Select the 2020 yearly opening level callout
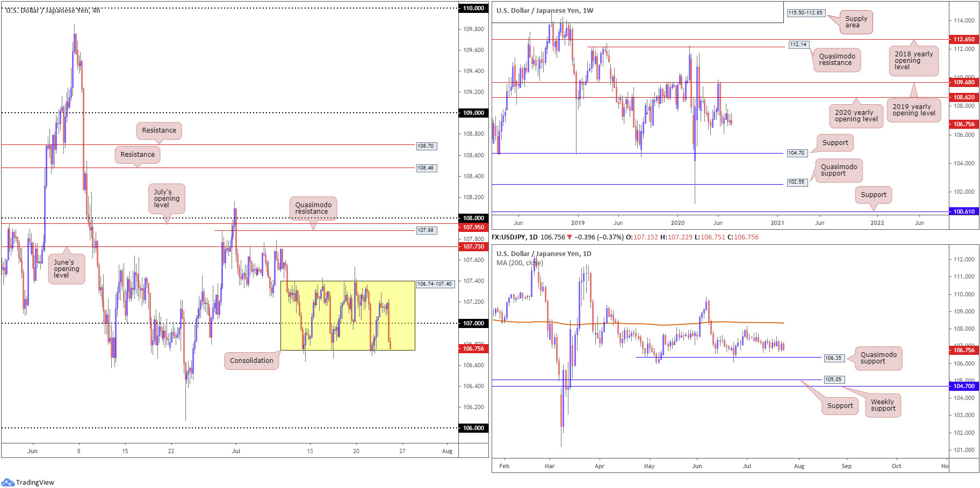This screenshot has width=980, height=488. pos(856,116)
